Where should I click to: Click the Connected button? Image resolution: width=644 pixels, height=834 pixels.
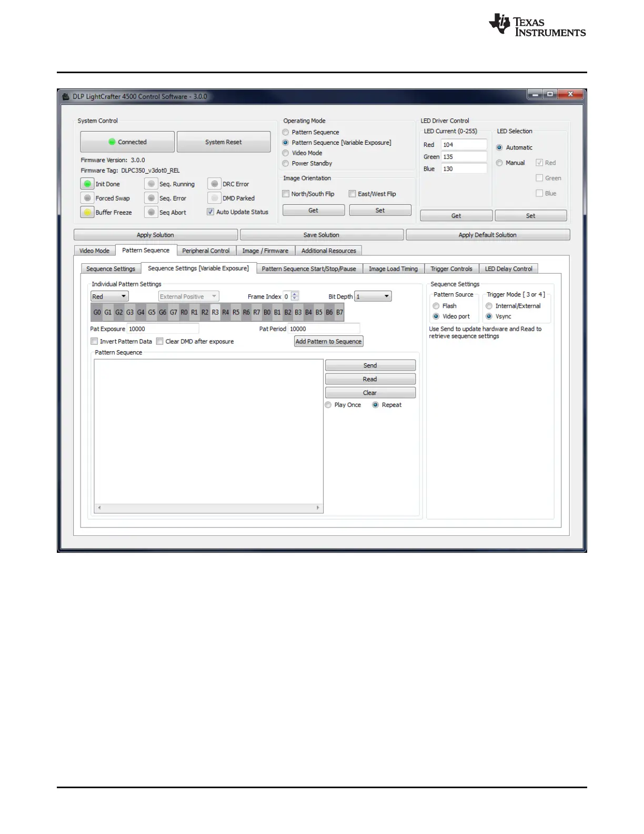pyautogui.click(x=127, y=142)
